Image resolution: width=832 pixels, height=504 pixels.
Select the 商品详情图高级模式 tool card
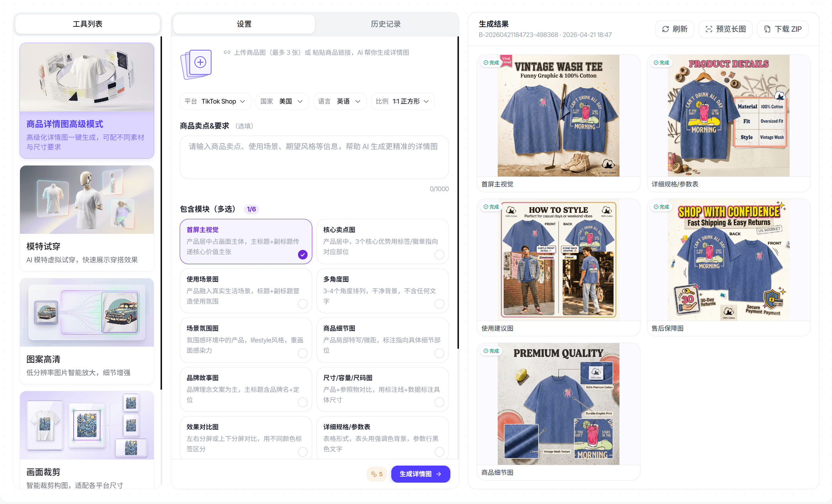click(87, 101)
